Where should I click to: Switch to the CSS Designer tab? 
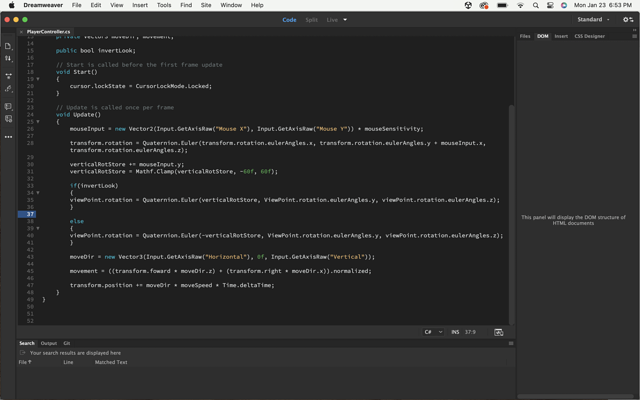(x=589, y=36)
